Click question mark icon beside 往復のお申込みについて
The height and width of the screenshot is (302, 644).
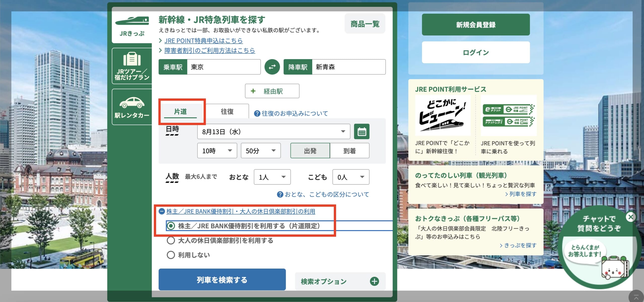(257, 114)
